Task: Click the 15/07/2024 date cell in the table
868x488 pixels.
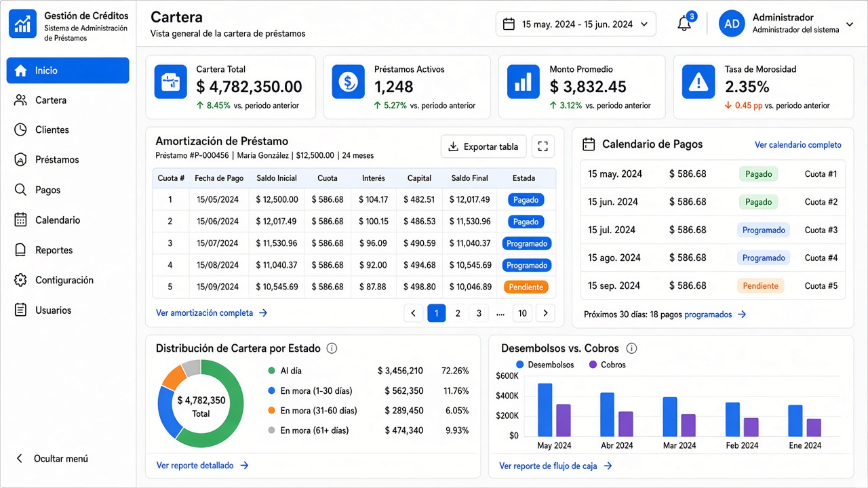Action: (218, 243)
